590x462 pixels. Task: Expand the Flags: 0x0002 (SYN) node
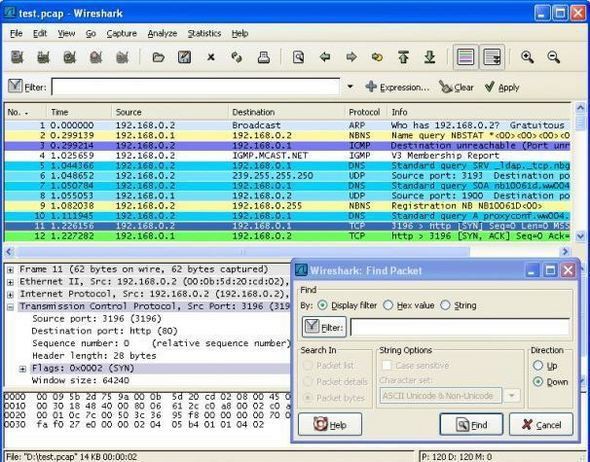(x=23, y=369)
